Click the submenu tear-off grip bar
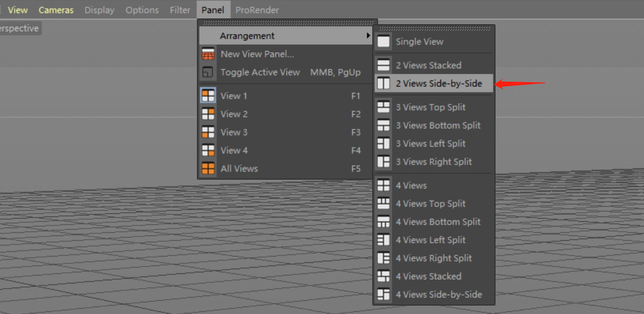The height and width of the screenshot is (314, 644). coord(434,28)
